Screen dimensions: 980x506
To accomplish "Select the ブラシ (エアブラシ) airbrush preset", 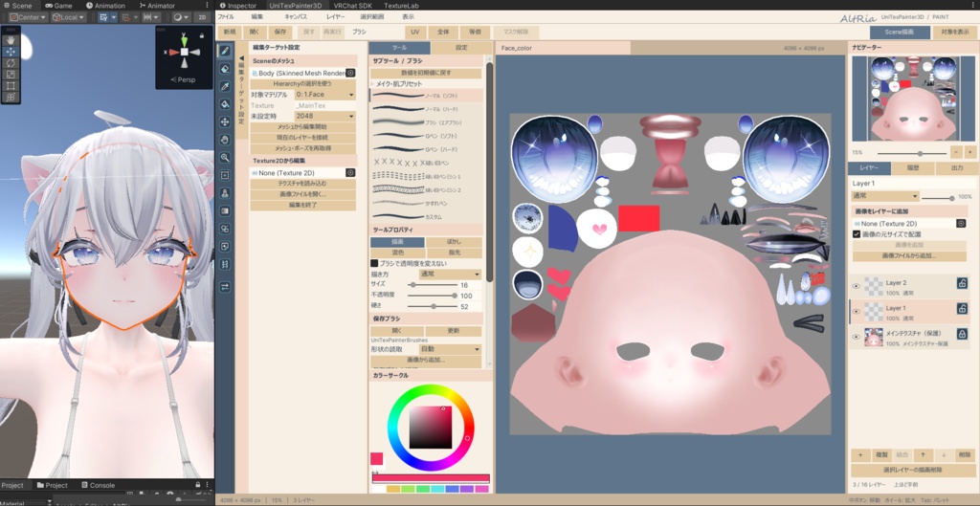I will click(x=426, y=122).
